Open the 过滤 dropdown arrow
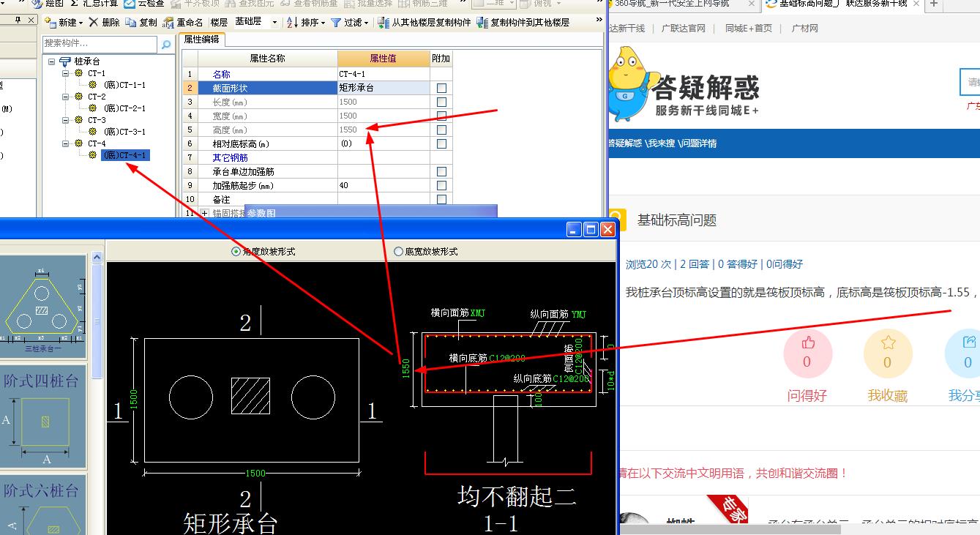 pos(365,23)
